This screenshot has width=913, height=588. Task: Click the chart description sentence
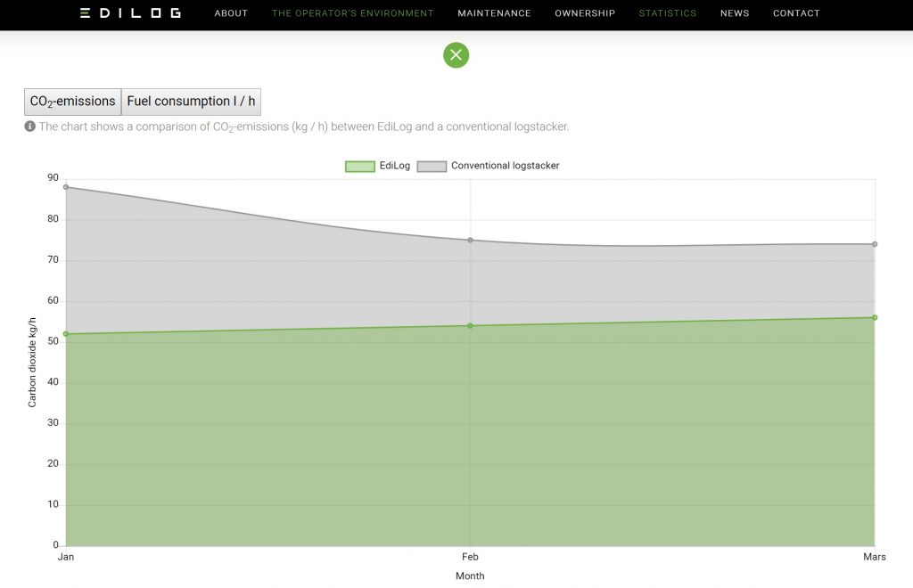(304, 127)
